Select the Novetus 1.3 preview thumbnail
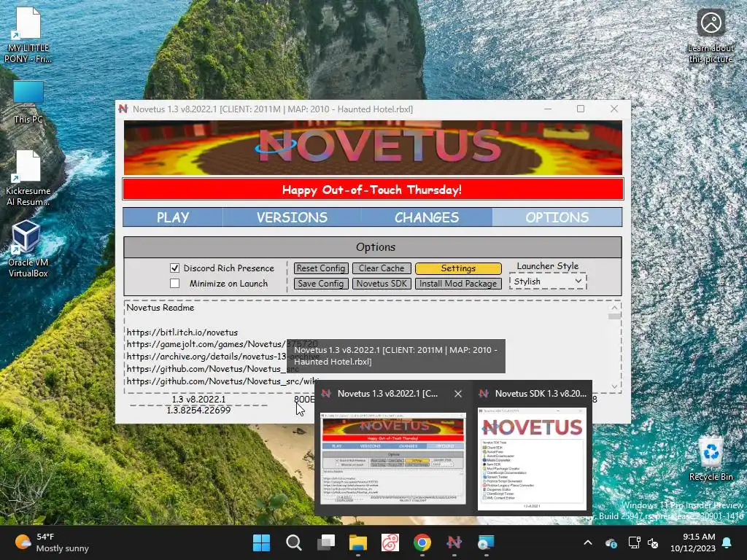This screenshot has height=560, width=747. click(x=393, y=458)
